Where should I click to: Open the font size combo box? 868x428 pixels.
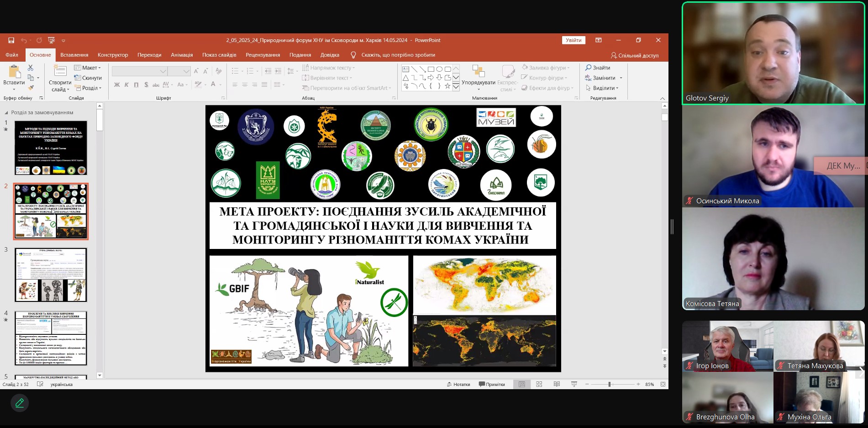coord(179,71)
